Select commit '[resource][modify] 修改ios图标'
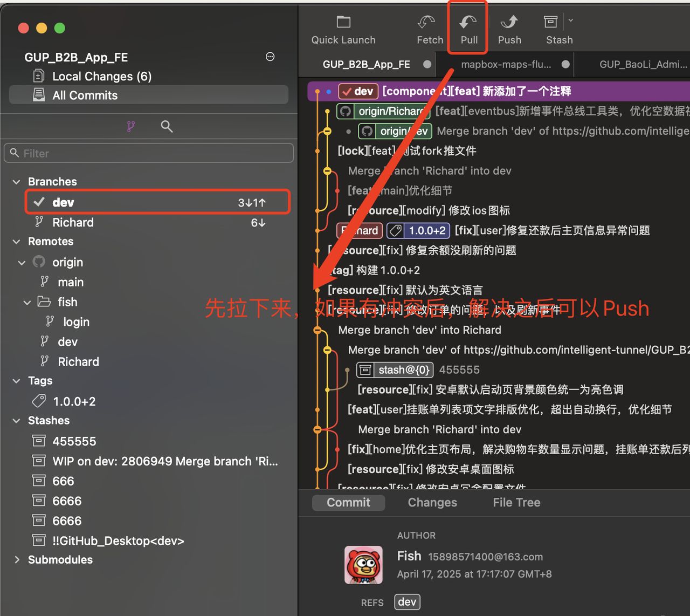The height and width of the screenshot is (616, 690). pos(429,211)
